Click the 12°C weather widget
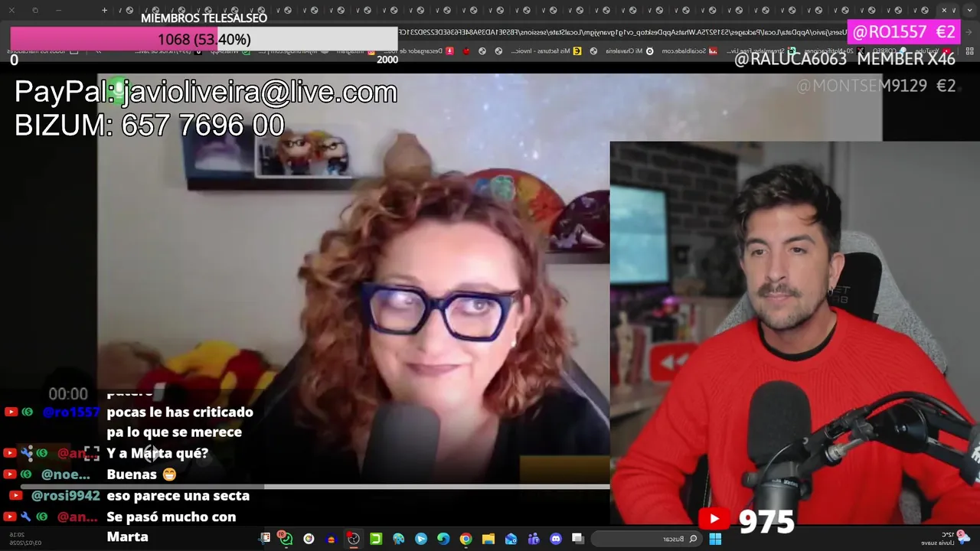 (946, 538)
